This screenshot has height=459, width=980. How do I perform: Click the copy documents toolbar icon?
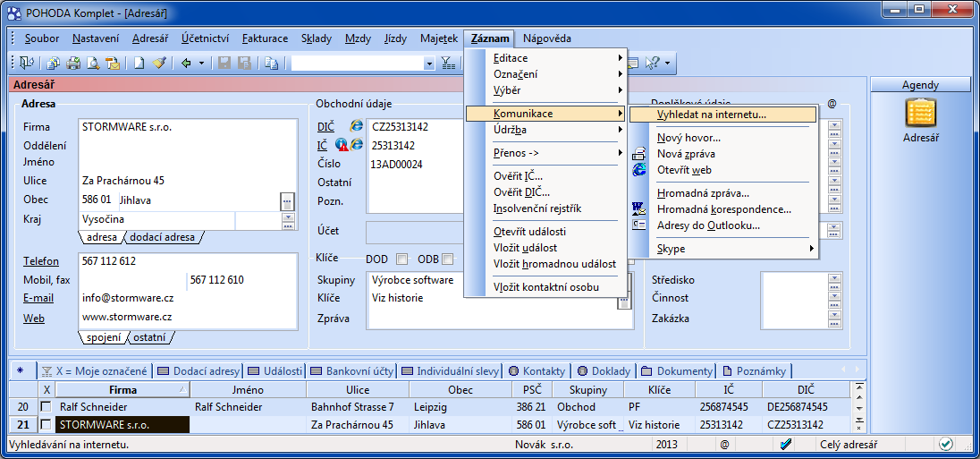coord(54,63)
